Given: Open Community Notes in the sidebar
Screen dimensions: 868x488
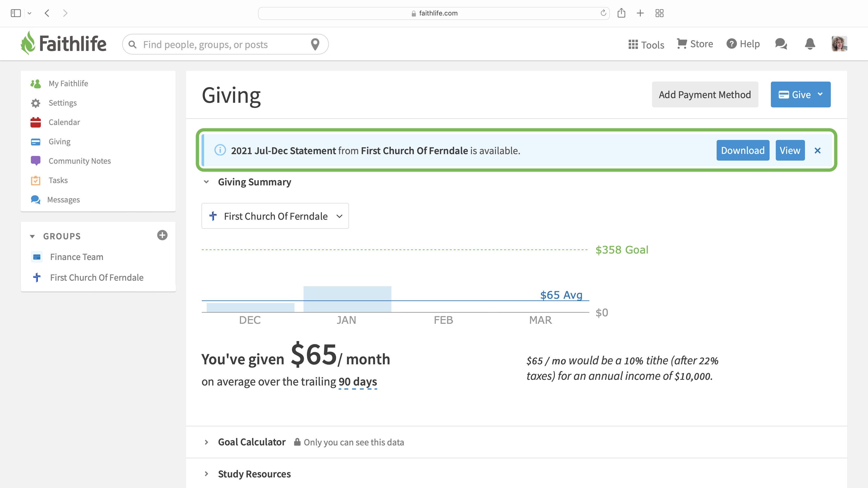Looking at the screenshot, I should [80, 161].
